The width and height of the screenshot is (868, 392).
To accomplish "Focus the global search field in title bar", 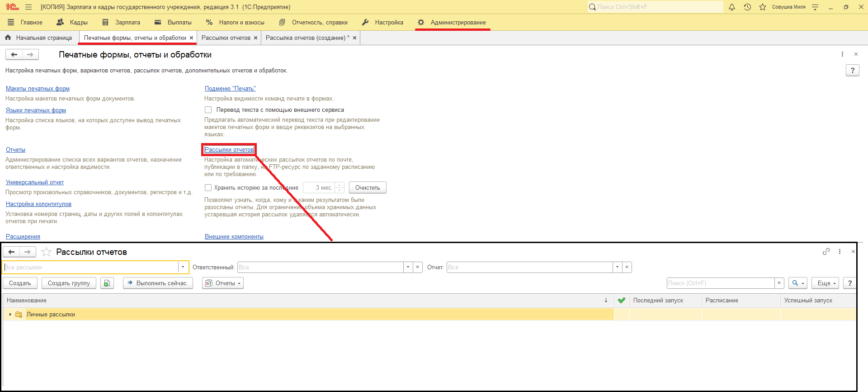I will pyautogui.click(x=655, y=7).
